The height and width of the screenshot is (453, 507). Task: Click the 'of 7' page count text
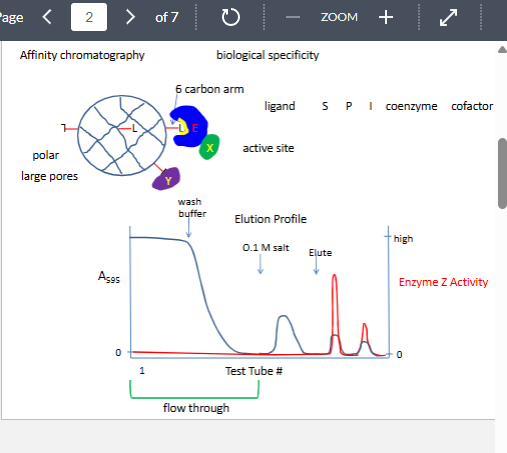click(167, 17)
